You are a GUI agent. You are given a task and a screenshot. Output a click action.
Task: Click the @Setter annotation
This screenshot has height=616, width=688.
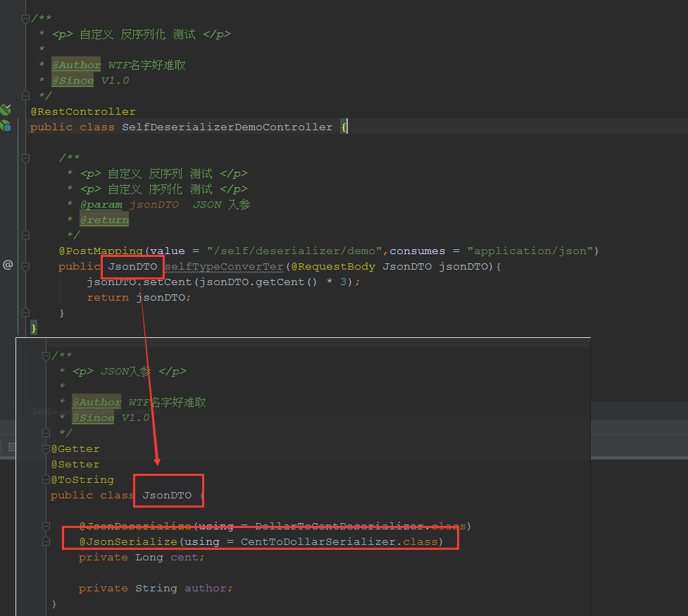(x=75, y=464)
